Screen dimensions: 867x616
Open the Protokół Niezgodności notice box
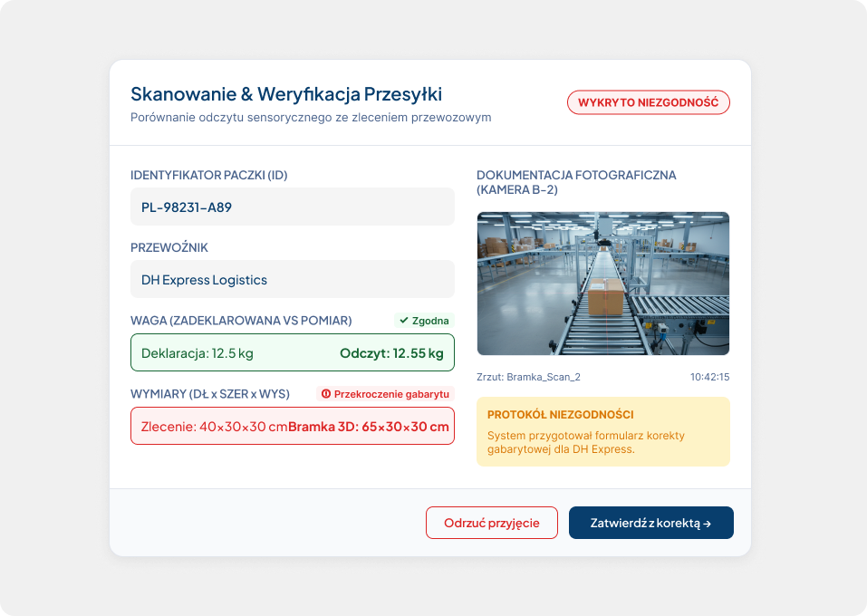coord(603,432)
